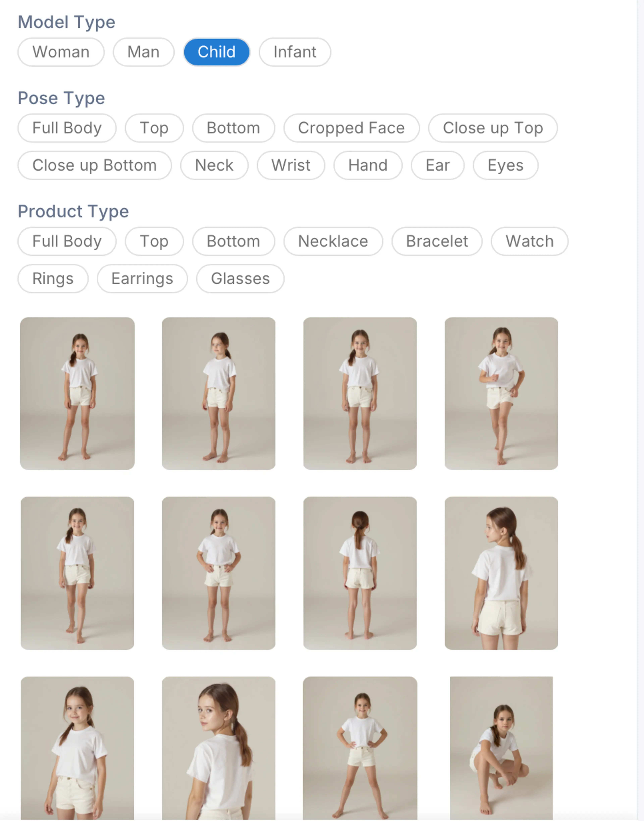Choose the Earrings product type

click(x=142, y=279)
